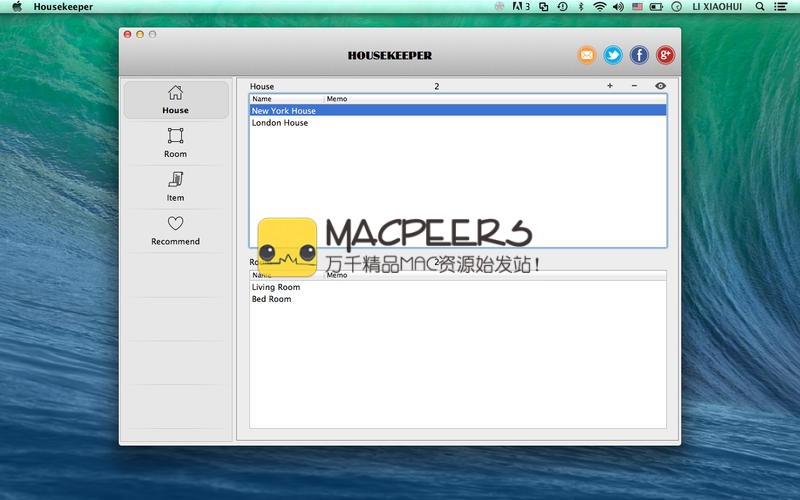Open Spotlight search in the menu bar

point(759,7)
